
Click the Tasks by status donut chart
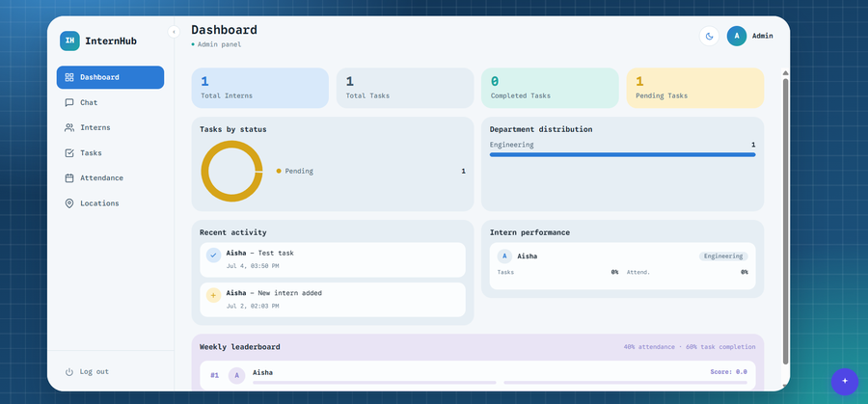231,171
